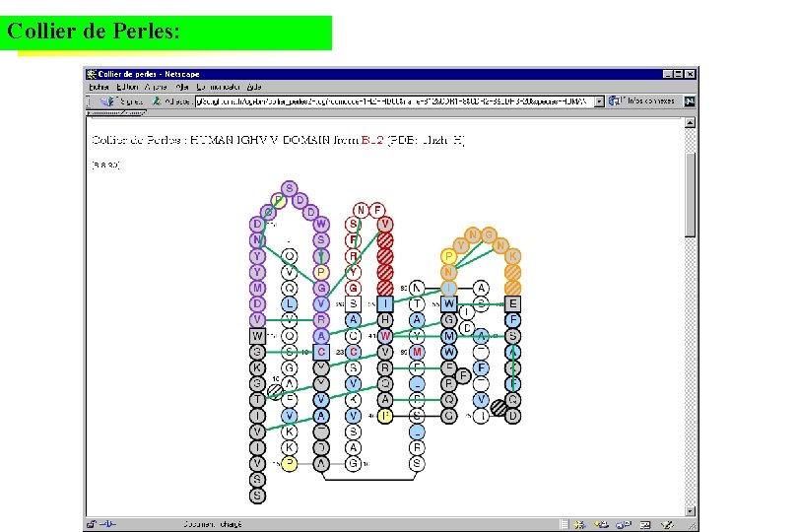Open Navigator from the component bar
This screenshot has width=798, height=532.
[x=578, y=524]
